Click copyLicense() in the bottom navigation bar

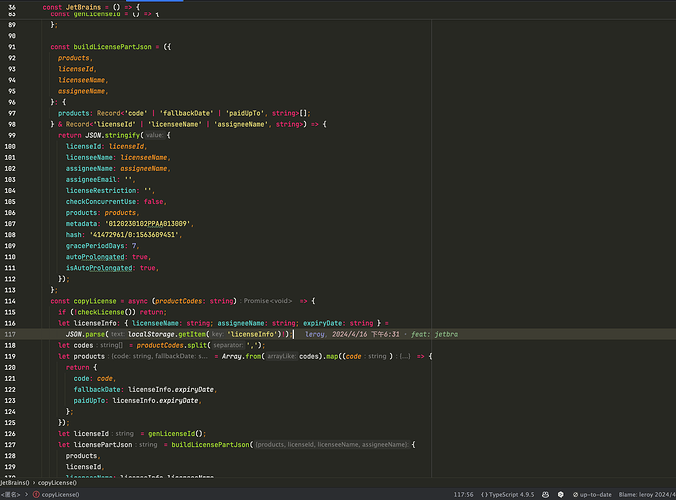click(60, 494)
